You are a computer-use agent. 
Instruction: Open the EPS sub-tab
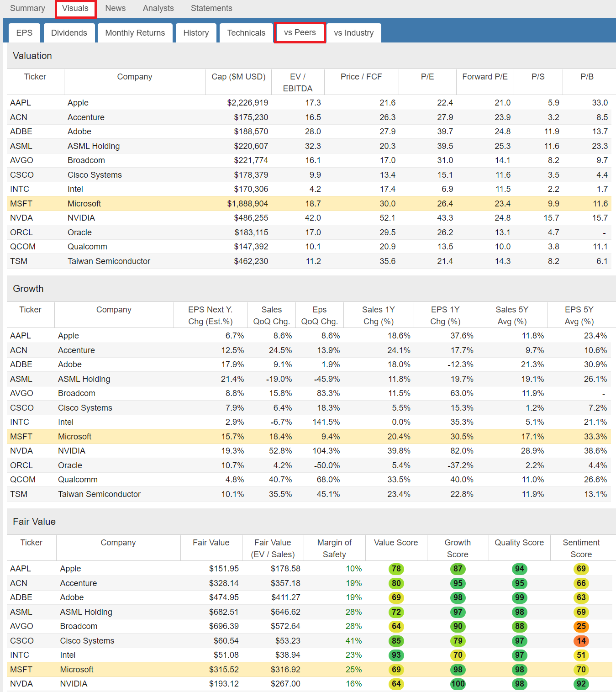(24, 33)
